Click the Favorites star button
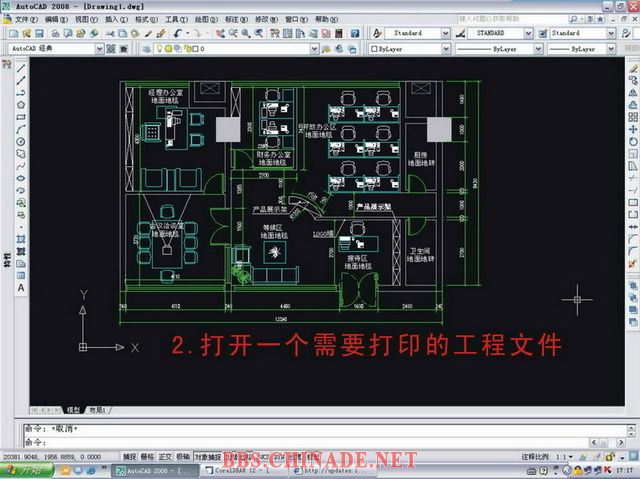The height and width of the screenshot is (479, 640). coord(600,19)
